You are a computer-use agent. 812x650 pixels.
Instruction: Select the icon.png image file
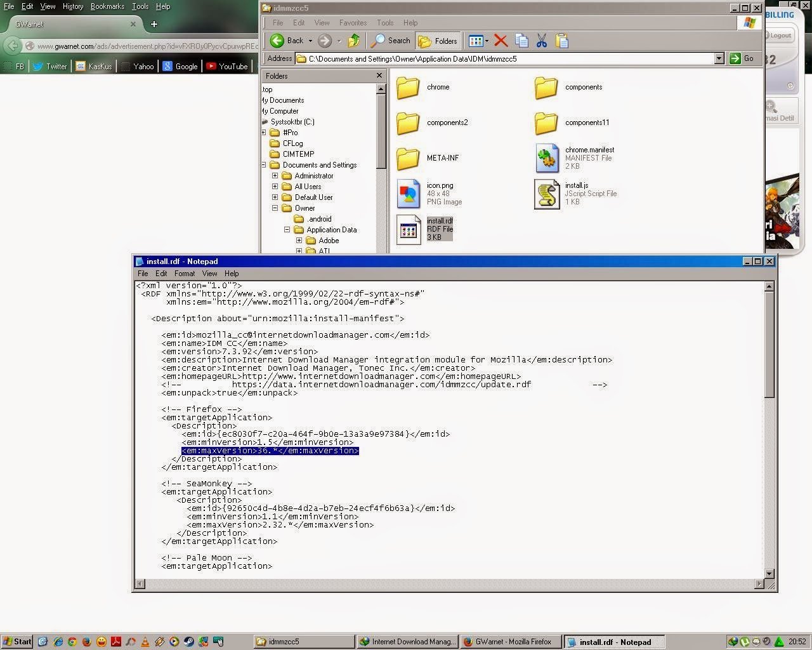tap(409, 194)
